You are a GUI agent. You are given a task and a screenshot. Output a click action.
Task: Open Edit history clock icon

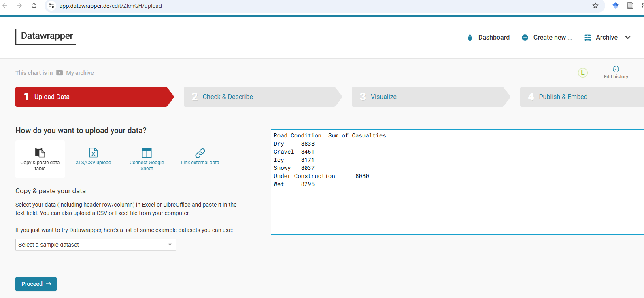click(x=616, y=69)
